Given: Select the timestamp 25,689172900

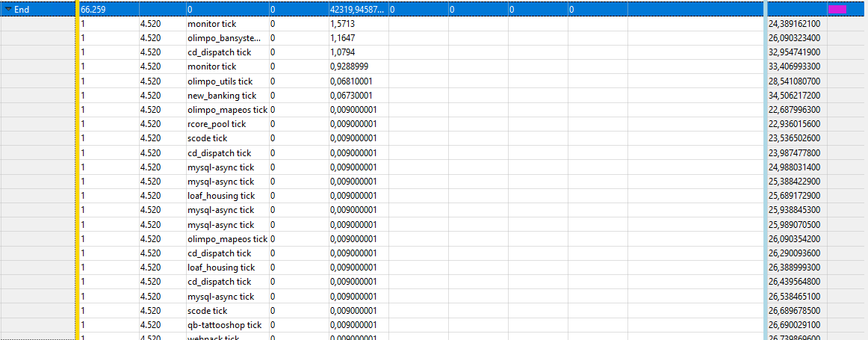Looking at the screenshot, I should click(x=795, y=196).
